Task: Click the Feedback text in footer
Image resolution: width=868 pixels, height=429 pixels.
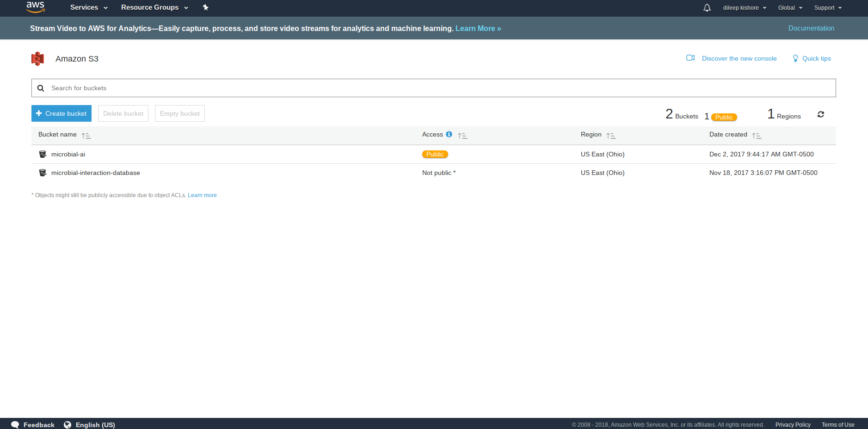Action: click(39, 425)
